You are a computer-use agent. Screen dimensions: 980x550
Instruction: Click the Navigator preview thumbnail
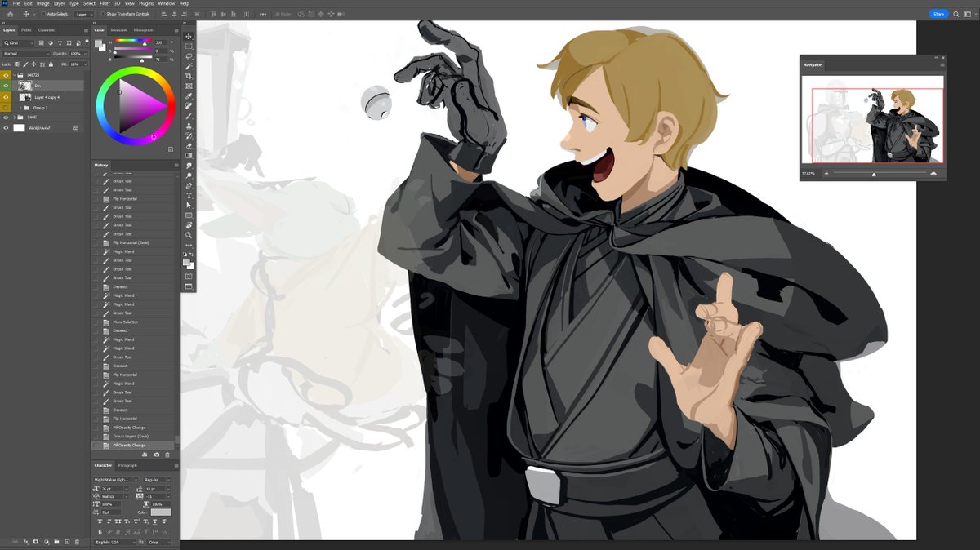click(872, 120)
